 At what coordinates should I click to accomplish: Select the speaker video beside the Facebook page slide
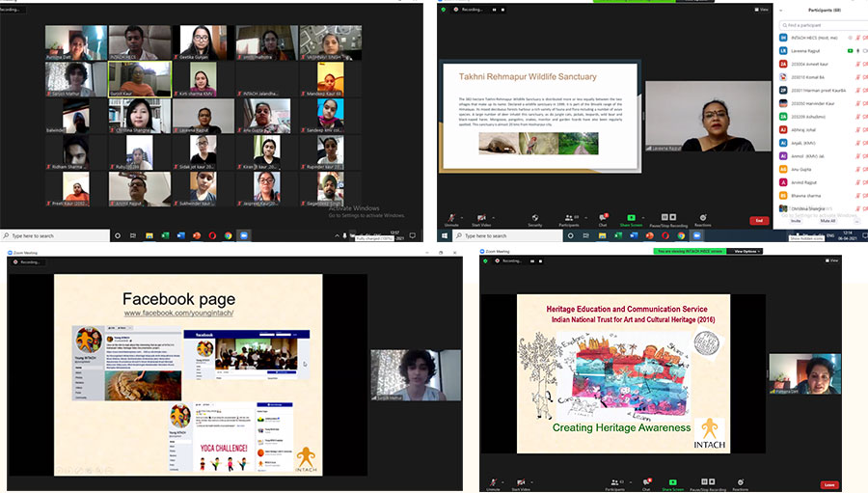(x=415, y=375)
